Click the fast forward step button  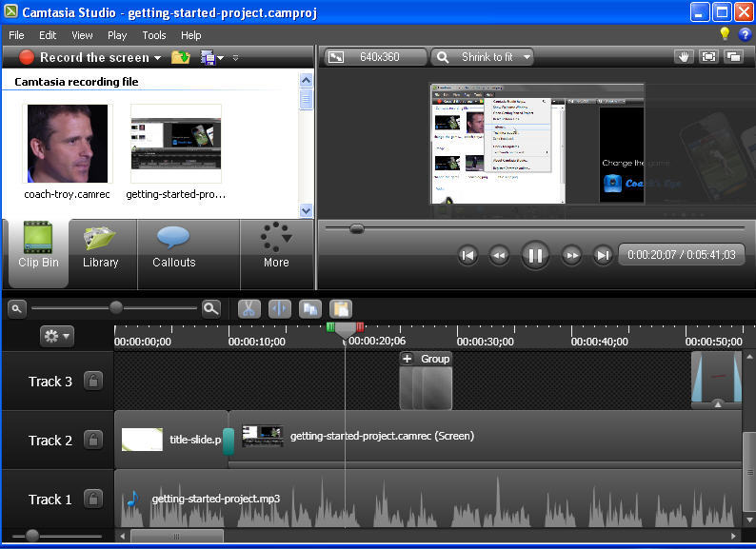(571, 255)
